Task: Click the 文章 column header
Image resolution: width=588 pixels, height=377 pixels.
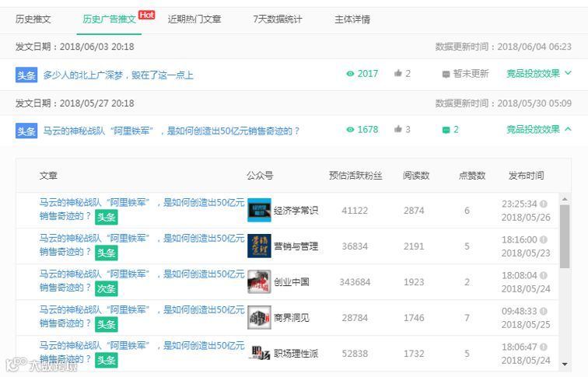Action: pos(48,176)
